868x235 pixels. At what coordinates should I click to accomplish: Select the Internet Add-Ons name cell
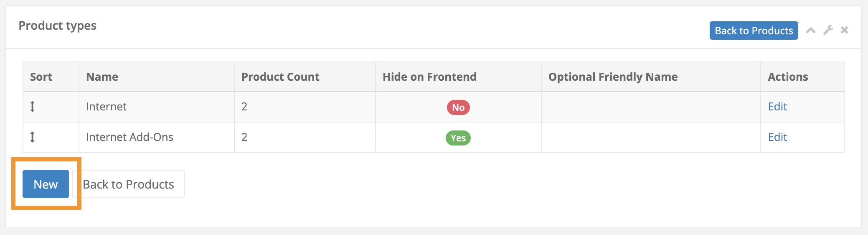pyautogui.click(x=129, y=137)
